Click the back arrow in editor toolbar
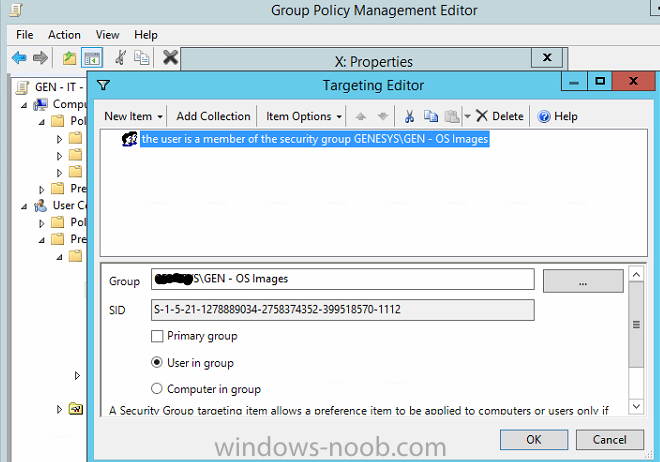660x462 pixels. (19, 58)
